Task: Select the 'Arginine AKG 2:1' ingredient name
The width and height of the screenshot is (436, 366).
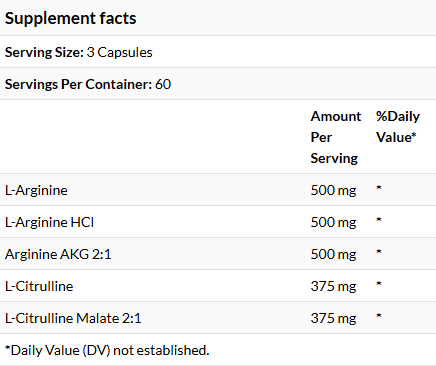Action: pyautogui.click(x=58, y=254)
